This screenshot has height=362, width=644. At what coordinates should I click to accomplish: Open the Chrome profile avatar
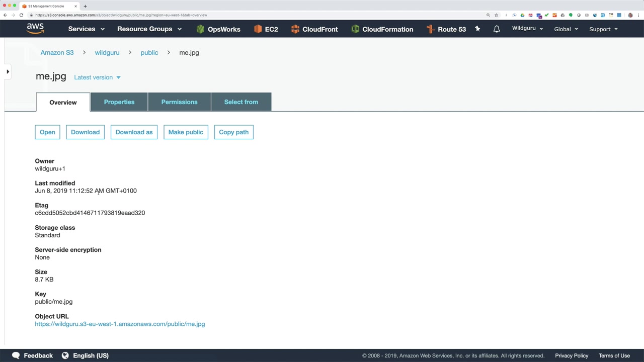pyautogui.click(x=630, y=15)
